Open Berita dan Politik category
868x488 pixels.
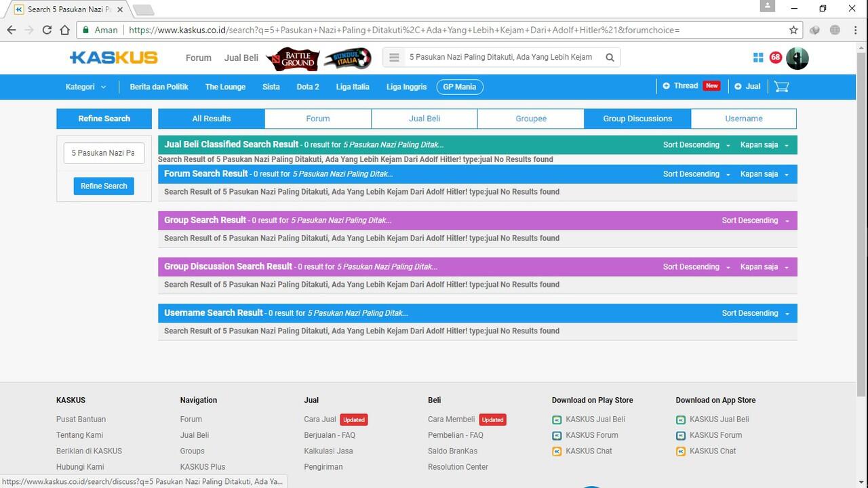pos(159,87)
